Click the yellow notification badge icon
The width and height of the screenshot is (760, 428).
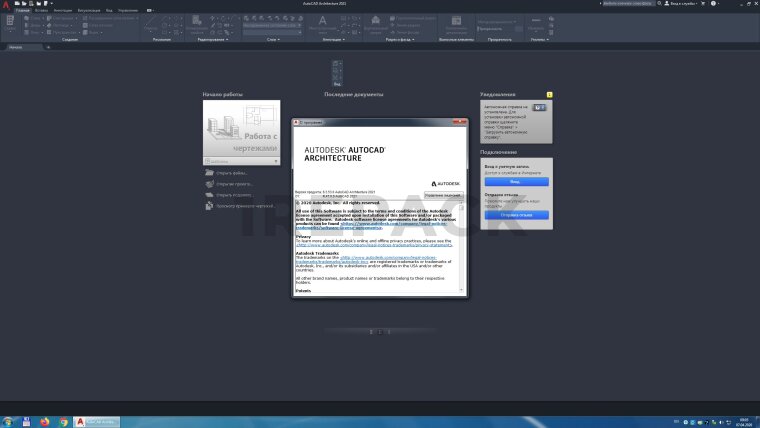(x=549, y=94)
